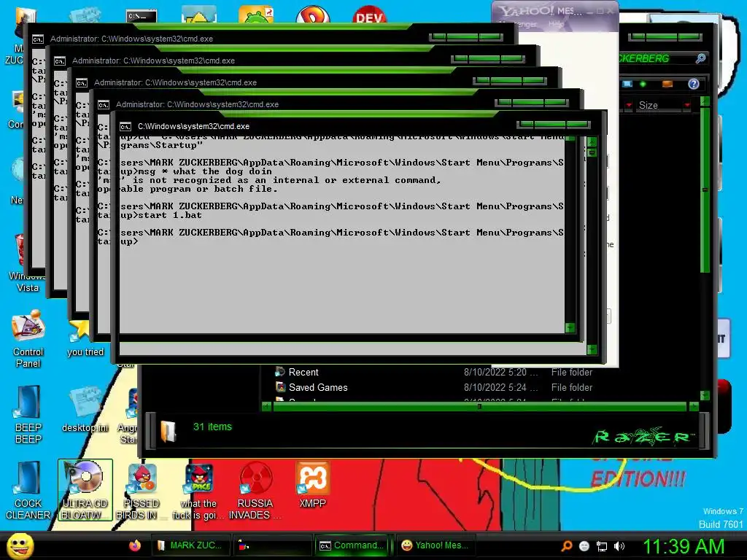
Task: Launch Firefox from the taskbar
Action: pyautogui.click(x=135, y=545)
